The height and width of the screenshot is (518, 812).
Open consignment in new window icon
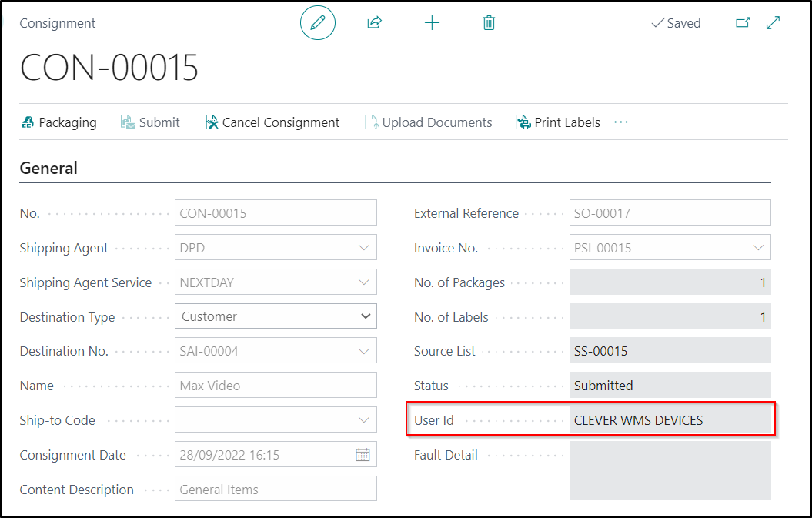click(743, 23)
